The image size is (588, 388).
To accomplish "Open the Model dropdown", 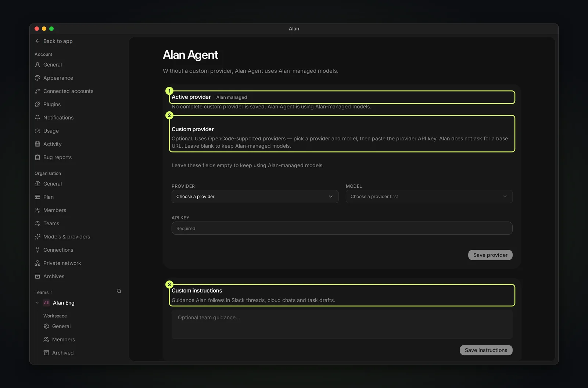I will point(429,197).
